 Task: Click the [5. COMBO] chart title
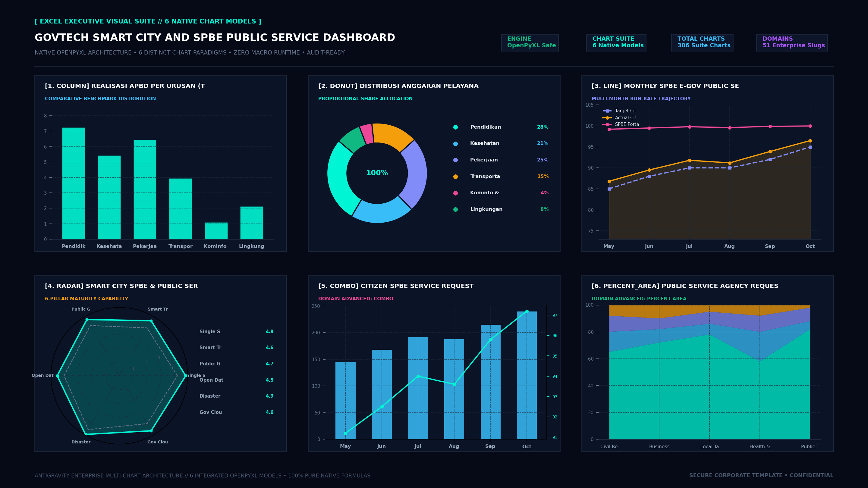pyautogui.click(x=396, y=286)
